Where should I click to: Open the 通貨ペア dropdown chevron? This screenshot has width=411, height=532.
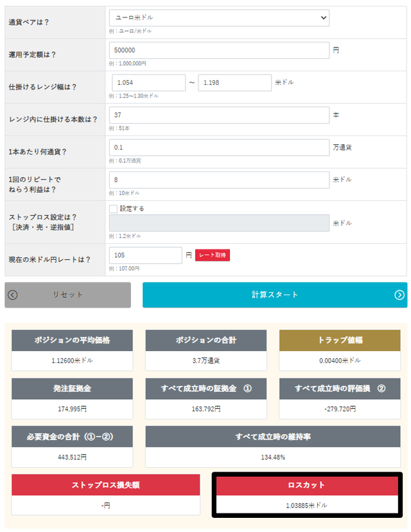point(324,17)
